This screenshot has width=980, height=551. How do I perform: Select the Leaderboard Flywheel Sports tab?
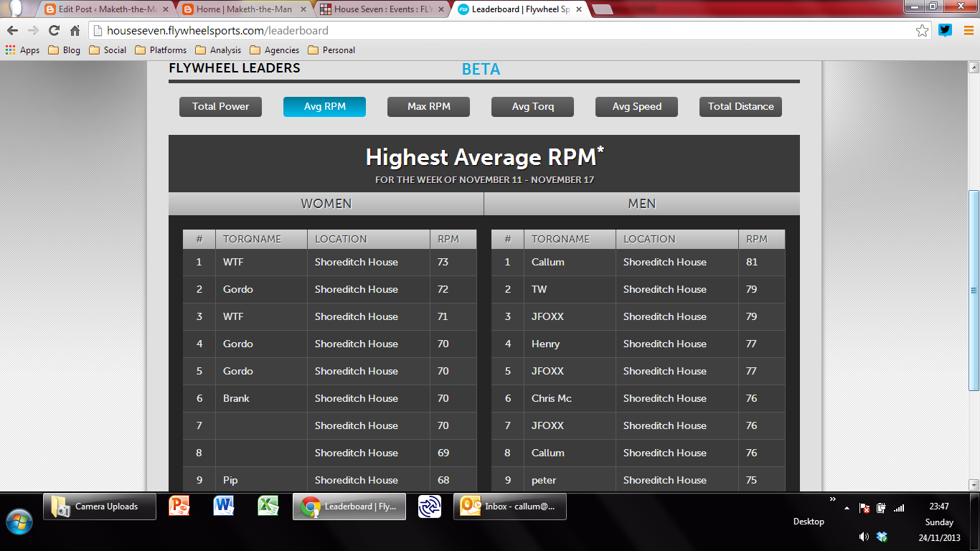point(520,9)
